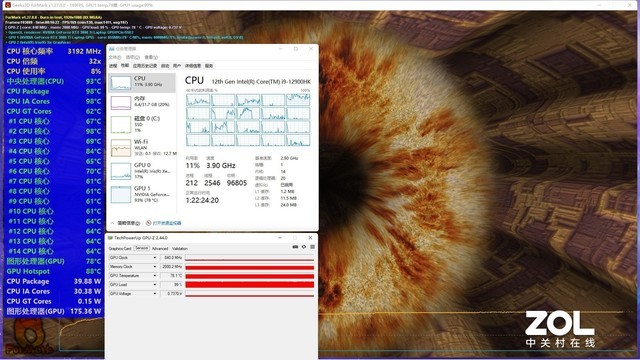Click the GPU Temperature red history graph
640x360 pixels.
pyautogui.click(x=249, y=276)
